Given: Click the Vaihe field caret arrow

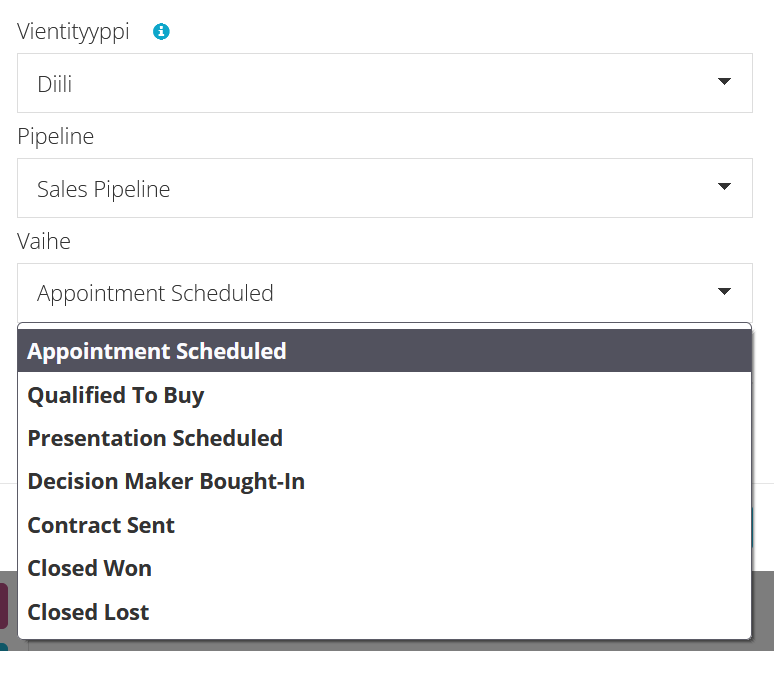Looking at the screenshot, I should click(724, 292).
